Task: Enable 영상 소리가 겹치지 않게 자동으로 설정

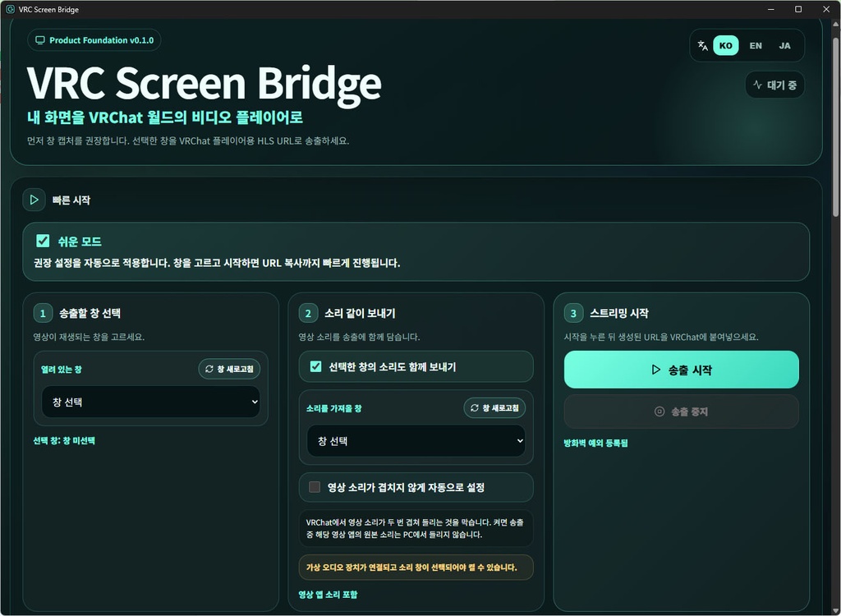Action: [x=315, y=487]
